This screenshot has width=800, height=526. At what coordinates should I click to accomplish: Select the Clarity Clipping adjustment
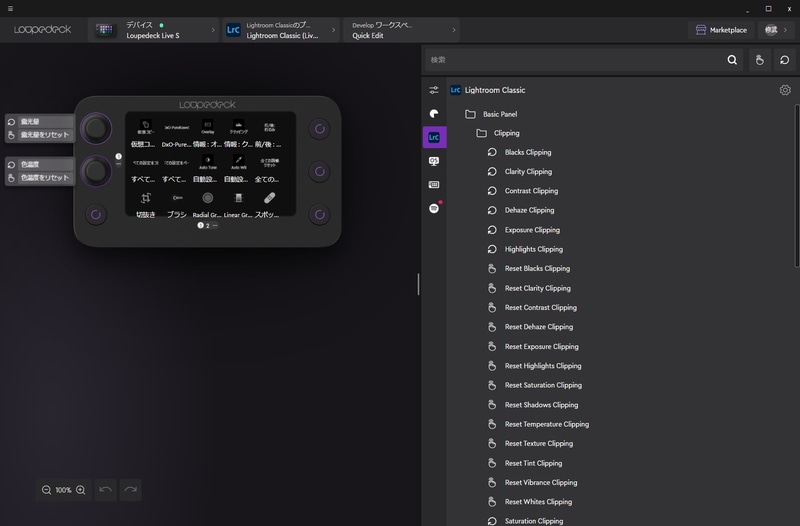(x=528, y=171)
